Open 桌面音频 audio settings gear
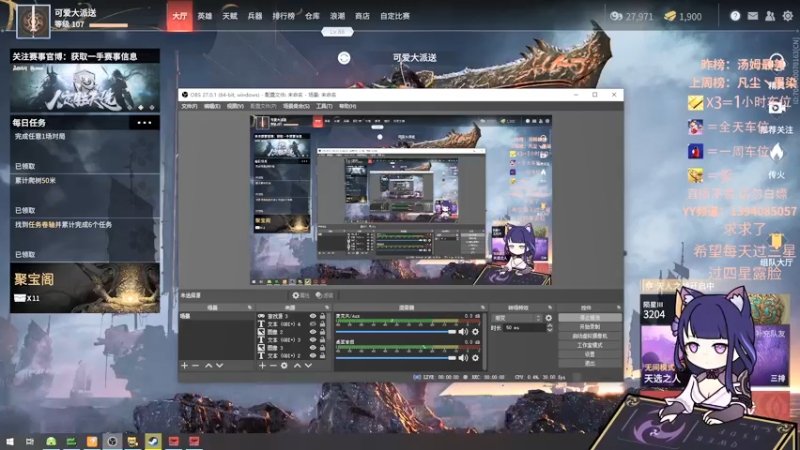The image size is (800, 450). 476,358
